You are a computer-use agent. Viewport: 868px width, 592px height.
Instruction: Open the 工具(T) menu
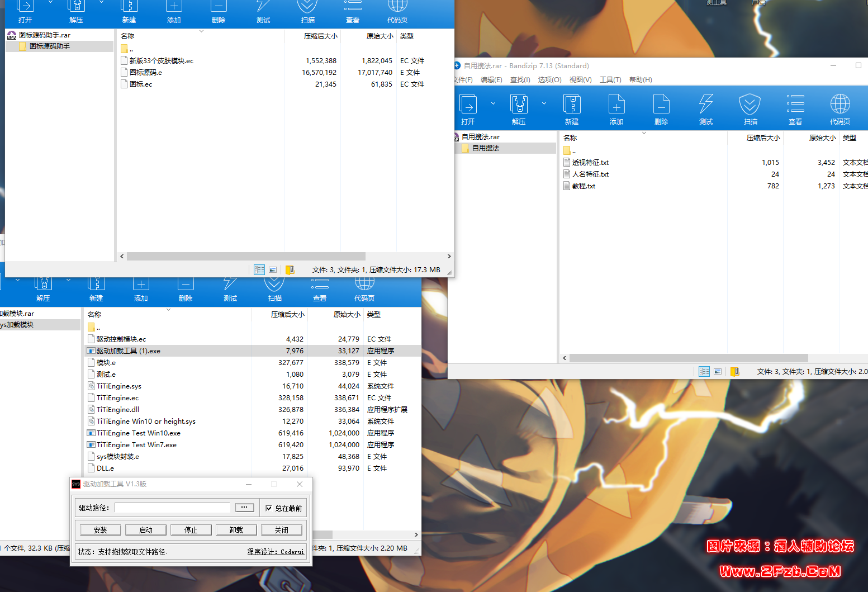point(610,80)
